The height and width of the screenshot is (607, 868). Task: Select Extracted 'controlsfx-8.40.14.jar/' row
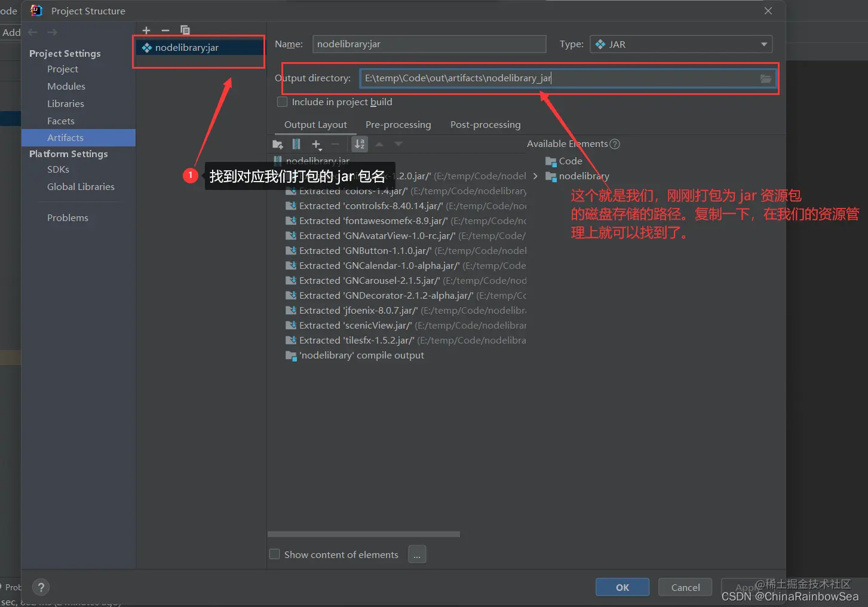point(406,206)
